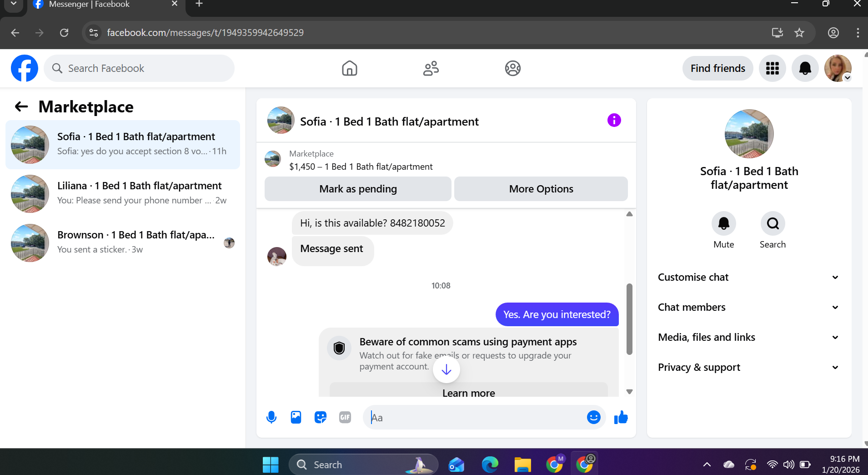
Task: Click Find friends button
Action: click(x=717, y=68)
